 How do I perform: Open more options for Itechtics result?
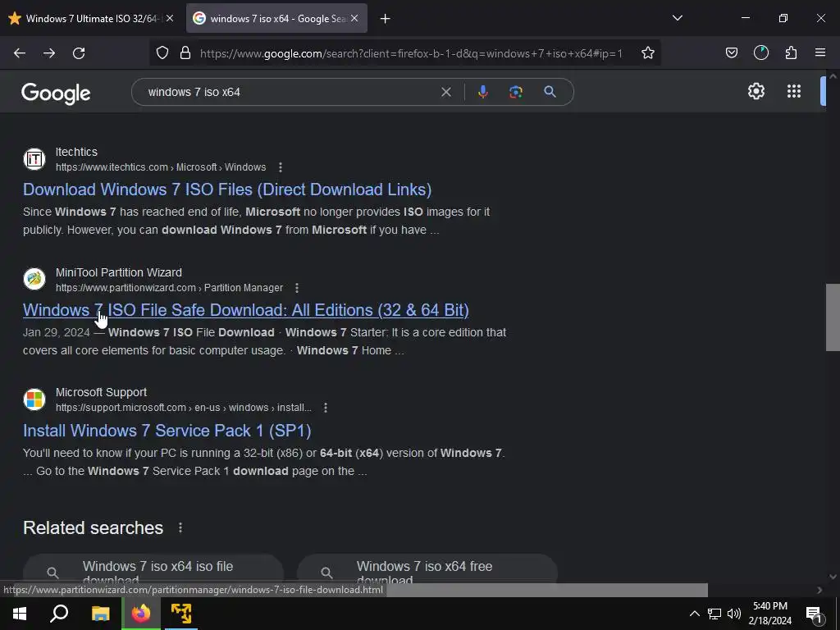281,167
